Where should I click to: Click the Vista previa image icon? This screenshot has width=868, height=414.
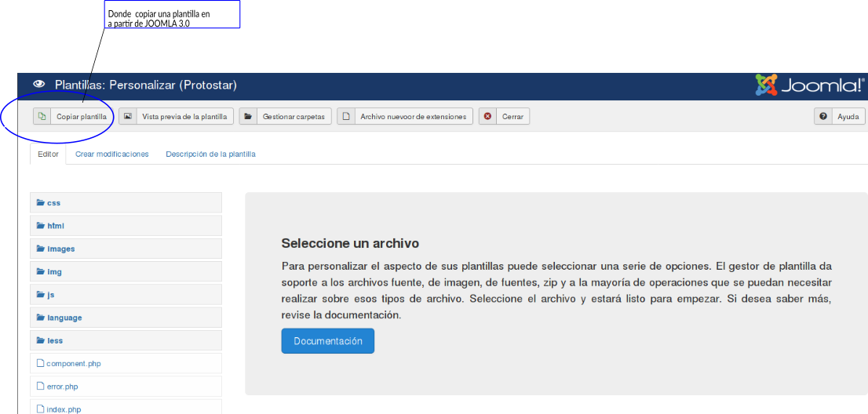(x=128, y=117)
